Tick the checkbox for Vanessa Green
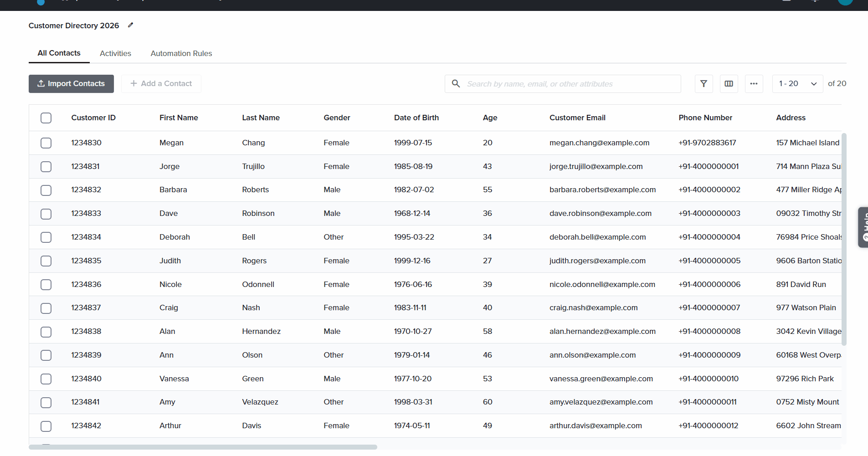The height and width of the screenshot is (456, 868). coord(46,379)
